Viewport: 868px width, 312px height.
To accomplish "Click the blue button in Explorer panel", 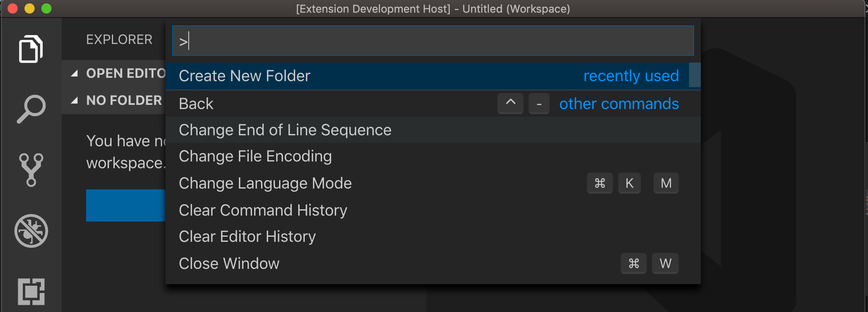I will [125, 205].
